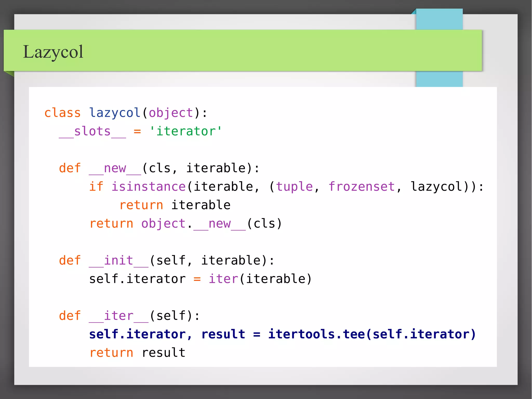Click the line 'def __new__(cls, iterable):'

(159, 168)
